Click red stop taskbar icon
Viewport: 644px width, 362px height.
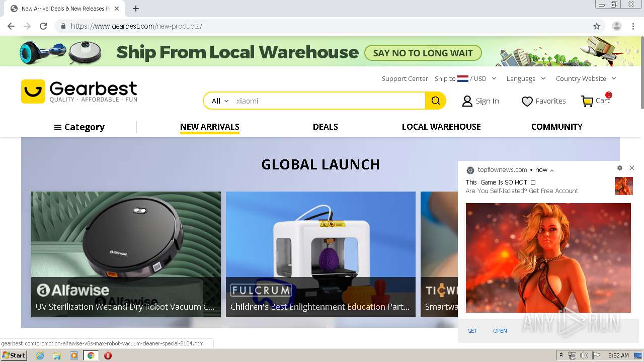[x=108, y=355]
